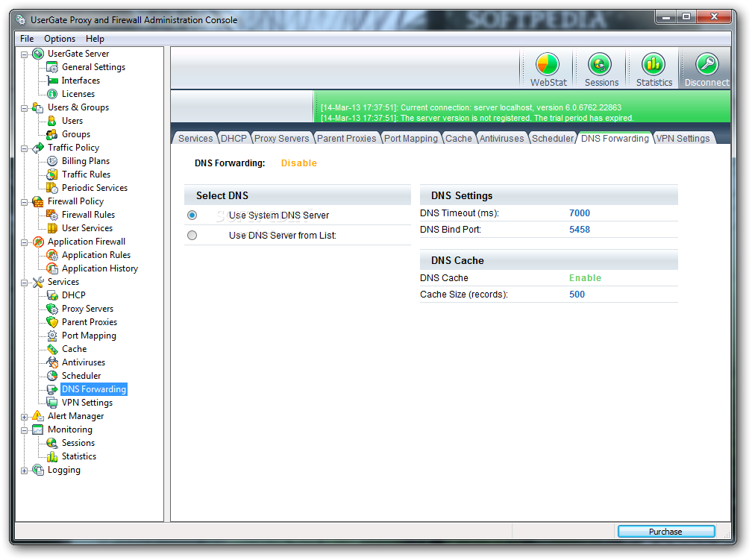The height and width of the screenshot is (560, 752).
Task: Toggle the DNS Cache Enable value
Action: coord(585,278)
